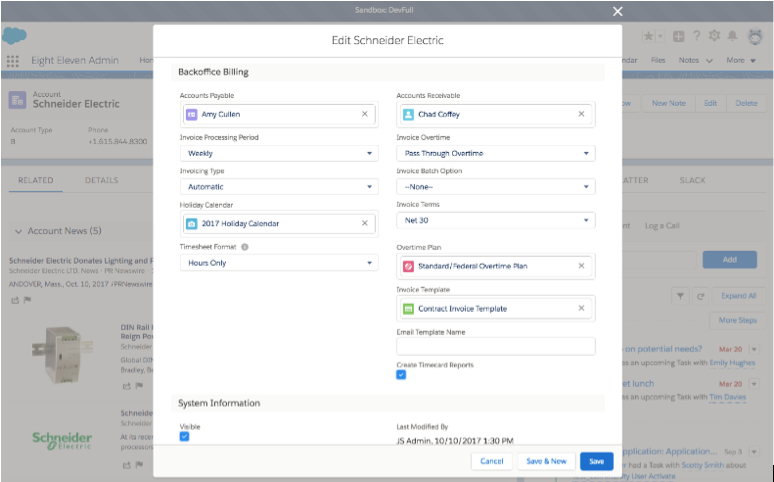Screen dimensions: 774x482
Task: Open Setup gear icon
Action: click(714, 36)
